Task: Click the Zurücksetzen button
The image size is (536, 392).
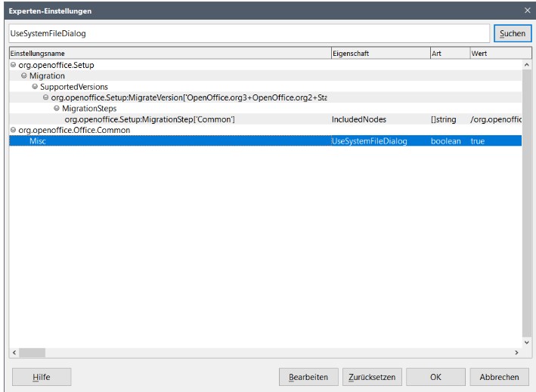Action: tap(372, 377)
